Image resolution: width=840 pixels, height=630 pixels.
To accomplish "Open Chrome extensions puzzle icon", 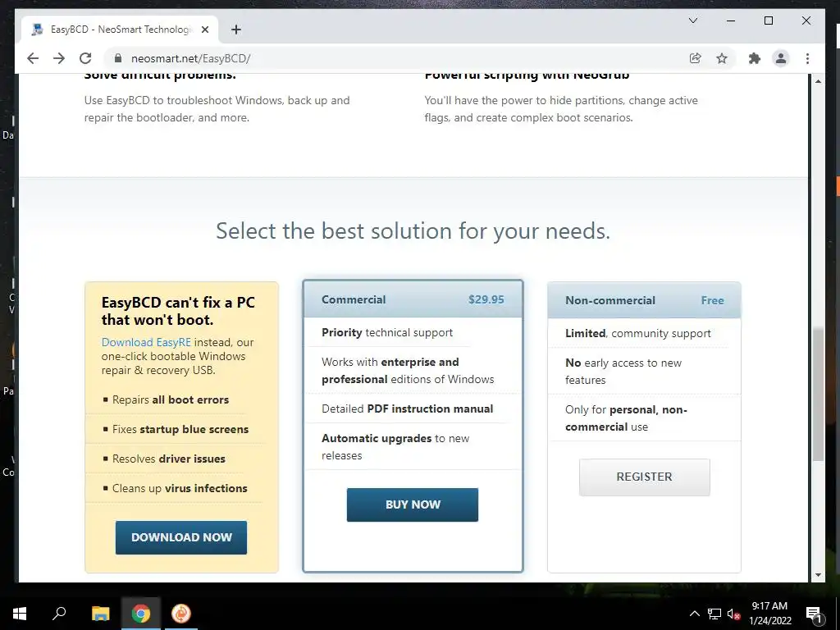I will [755, 58].
